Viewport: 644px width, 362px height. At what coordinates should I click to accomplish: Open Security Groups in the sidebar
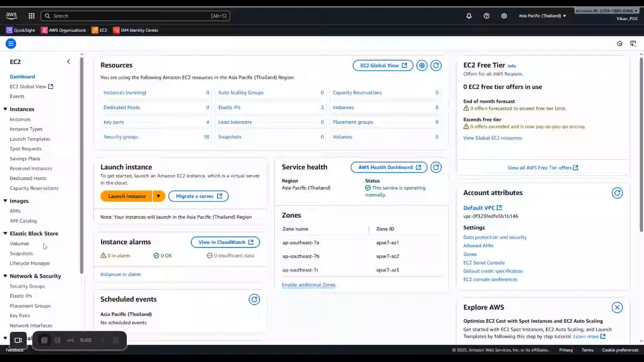point(27,286)
